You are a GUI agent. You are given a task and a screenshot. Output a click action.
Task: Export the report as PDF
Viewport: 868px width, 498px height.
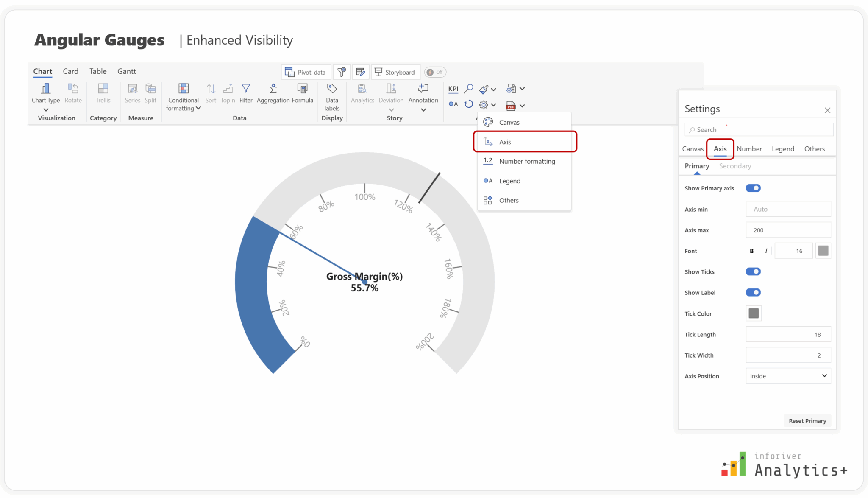click(x=511, y=105)
